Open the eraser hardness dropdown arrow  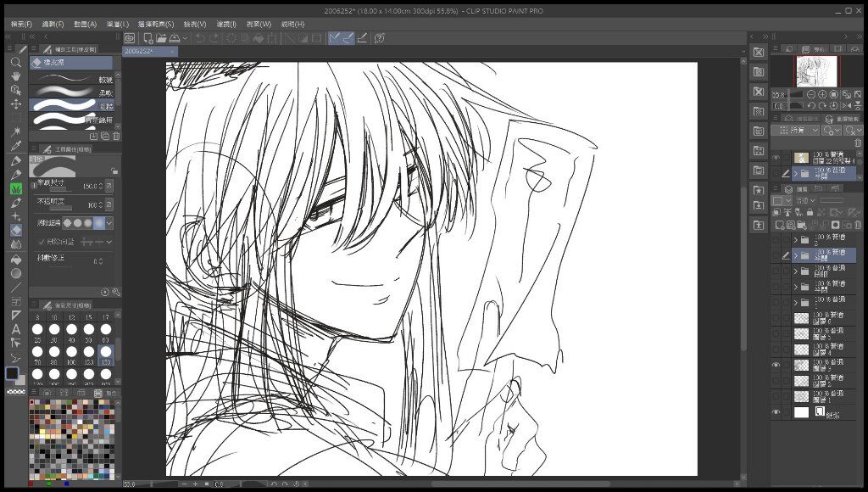109,223
